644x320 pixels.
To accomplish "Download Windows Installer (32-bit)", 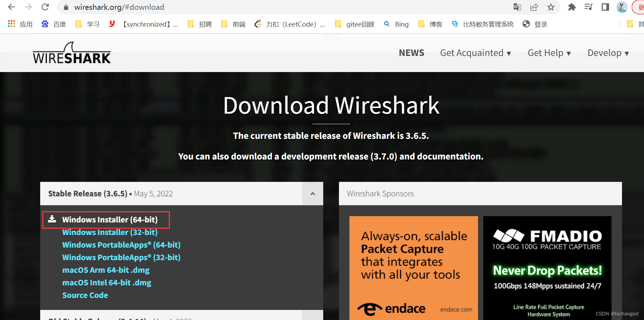I will pos(110,232).
